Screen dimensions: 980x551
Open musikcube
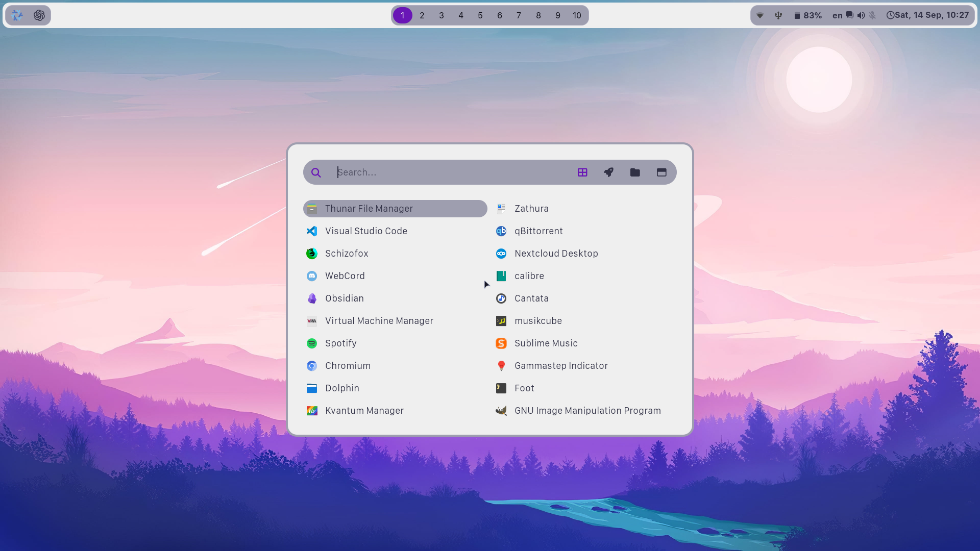[x=584, y=321]
